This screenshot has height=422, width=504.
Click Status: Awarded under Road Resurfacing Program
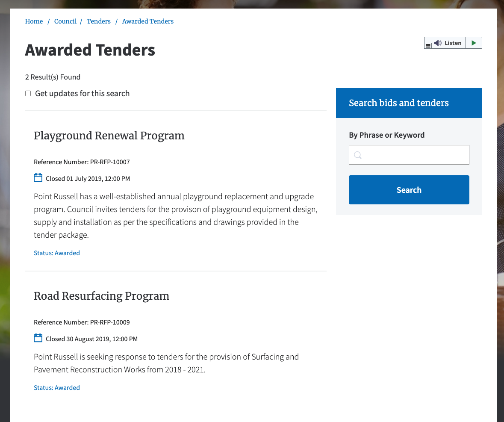click(56, 387)
